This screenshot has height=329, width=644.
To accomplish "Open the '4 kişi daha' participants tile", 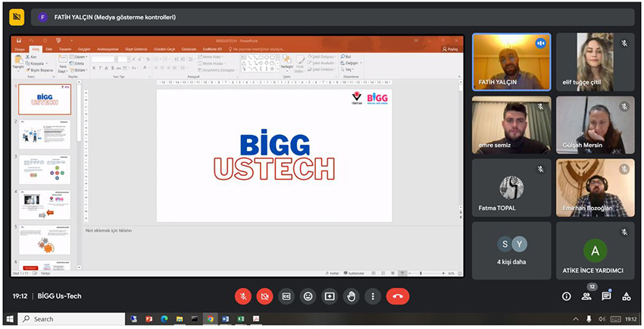I will pyautogui.click(x=511, y=250).
